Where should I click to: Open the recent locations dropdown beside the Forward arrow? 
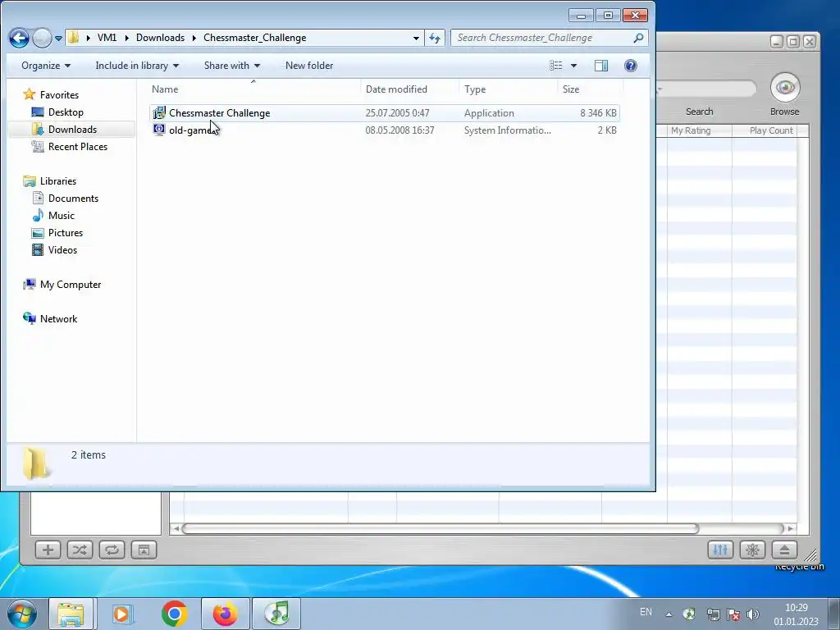(x=58, y=38)
